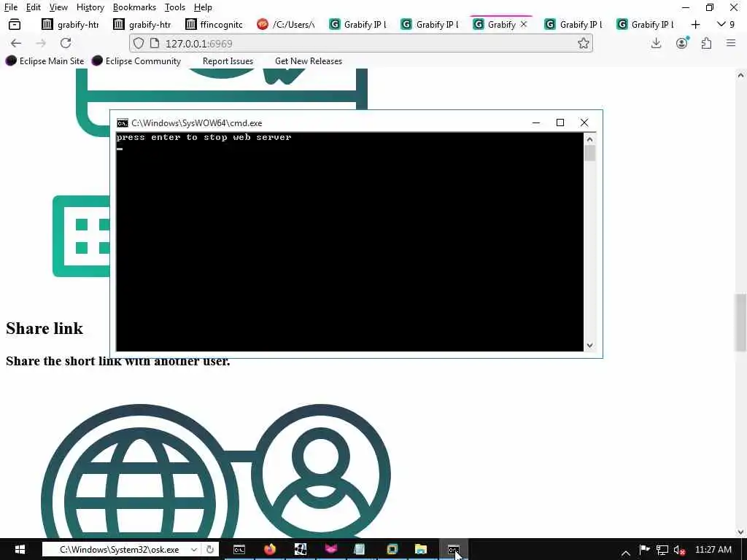
Task: Click the muted volume tray icon
Action: pos(679,550)
